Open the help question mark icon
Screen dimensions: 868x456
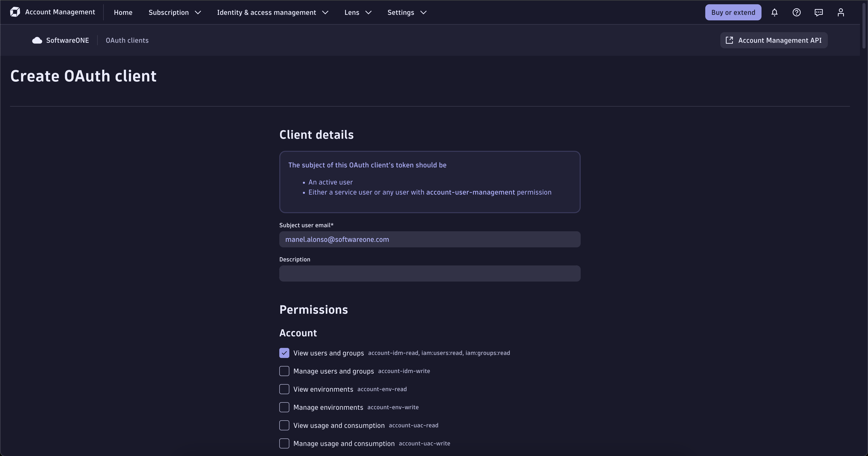click(x=797, y=12)
